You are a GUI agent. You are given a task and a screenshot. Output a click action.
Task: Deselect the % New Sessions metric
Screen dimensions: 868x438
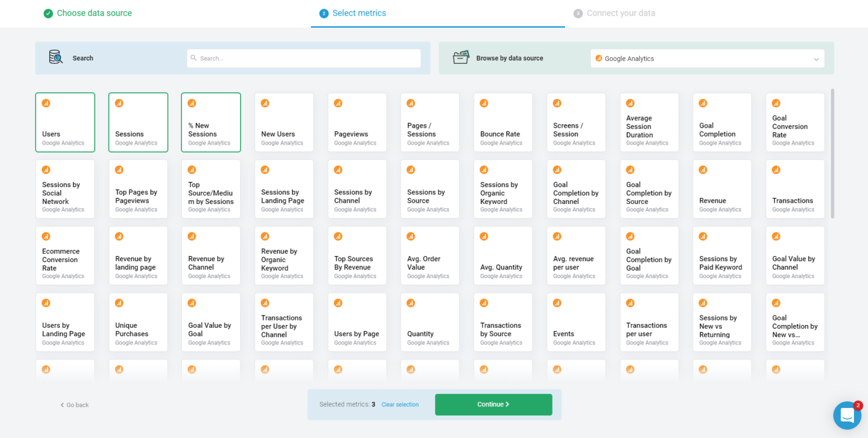pos(211,122)
